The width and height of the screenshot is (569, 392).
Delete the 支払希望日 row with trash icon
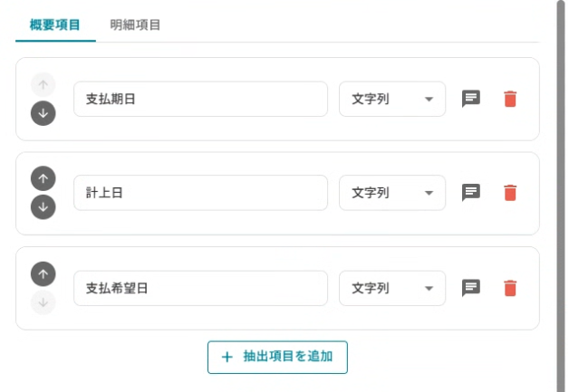pos(510,288)
